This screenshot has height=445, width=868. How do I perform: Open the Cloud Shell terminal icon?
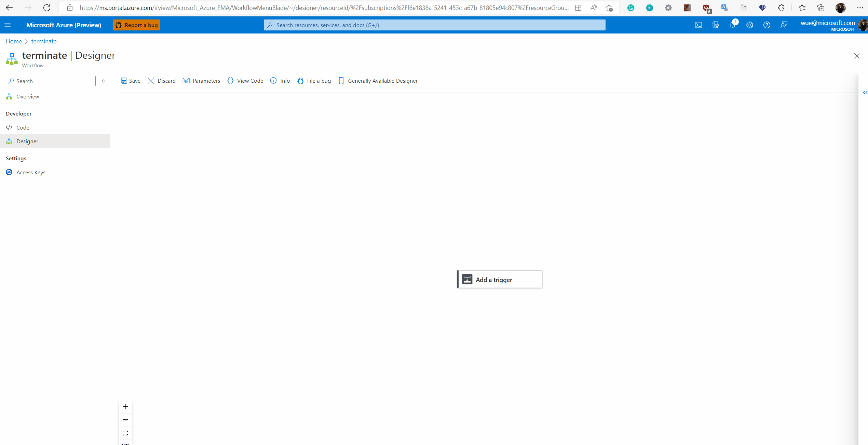[x=699, y=25]
